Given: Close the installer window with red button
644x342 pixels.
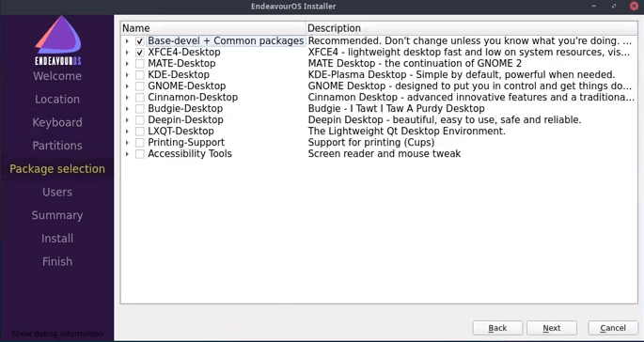Looking at the screenshot, I should pos(634,6).
